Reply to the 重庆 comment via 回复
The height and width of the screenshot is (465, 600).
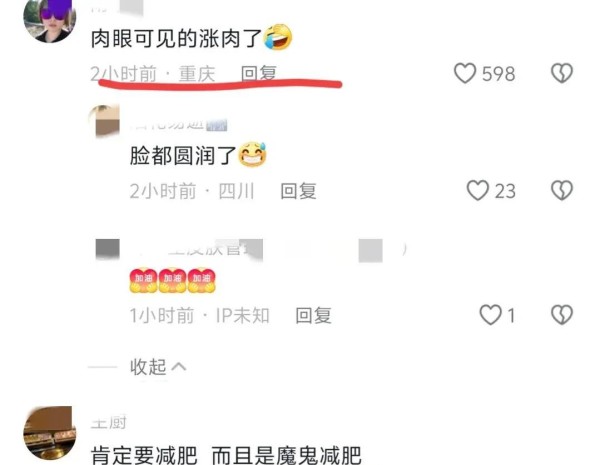(x=259, y=73)
